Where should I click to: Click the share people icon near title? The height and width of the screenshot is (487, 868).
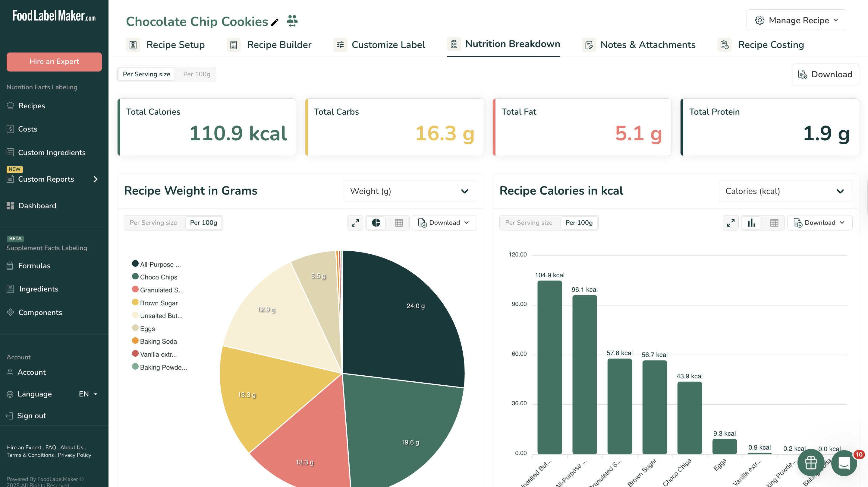tap(292, 21)
